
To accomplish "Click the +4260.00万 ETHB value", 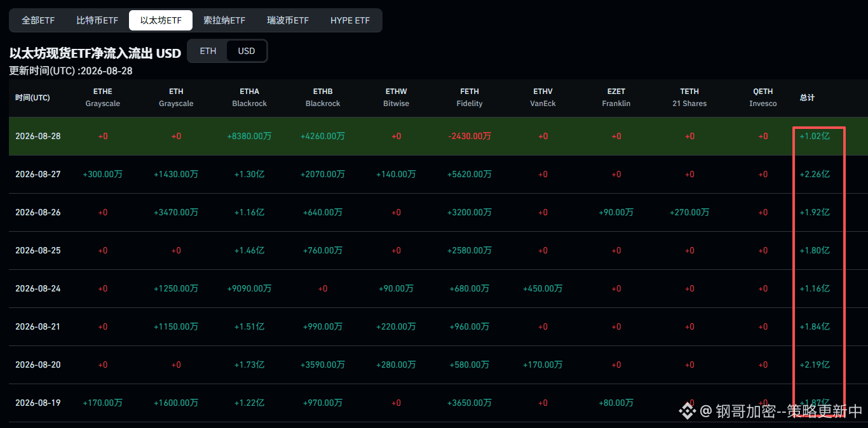I will pyautogui.click(x=323, y=136).
